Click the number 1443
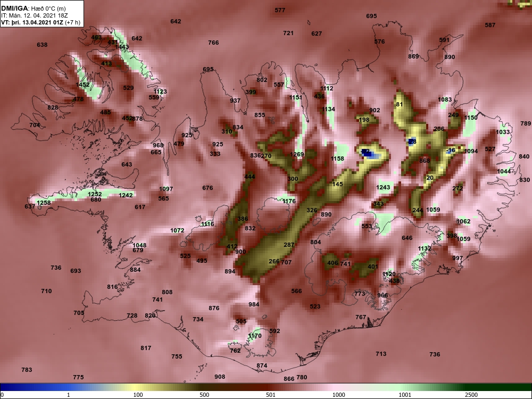Viewport: 532px width, 399px height. pyautogui.click(x=122, y=47)
